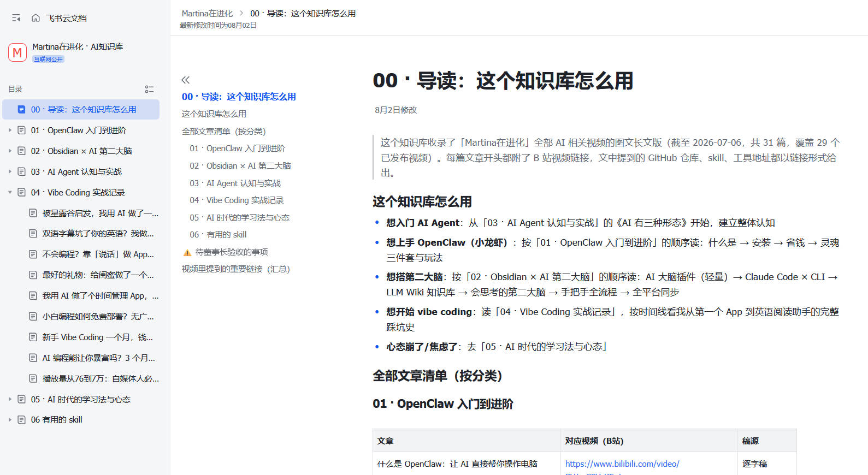Jump to 00 · 导读 heading in the outline
This screenshot has width=868, height=475.
(x=239, y=97)
